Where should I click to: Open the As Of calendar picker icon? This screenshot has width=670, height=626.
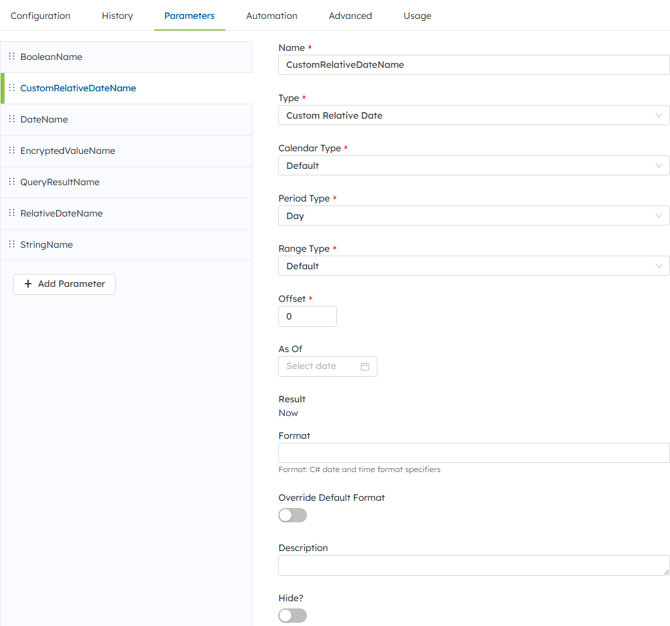click(x=365, y=366)
